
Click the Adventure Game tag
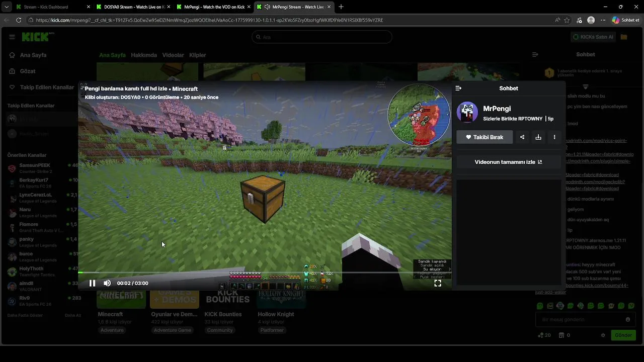coord(173,330)
